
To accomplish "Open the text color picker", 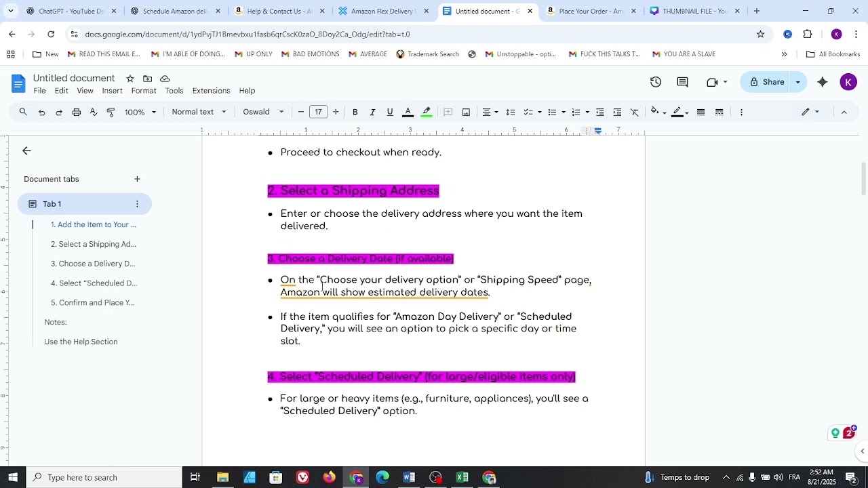I will (408, 112).
